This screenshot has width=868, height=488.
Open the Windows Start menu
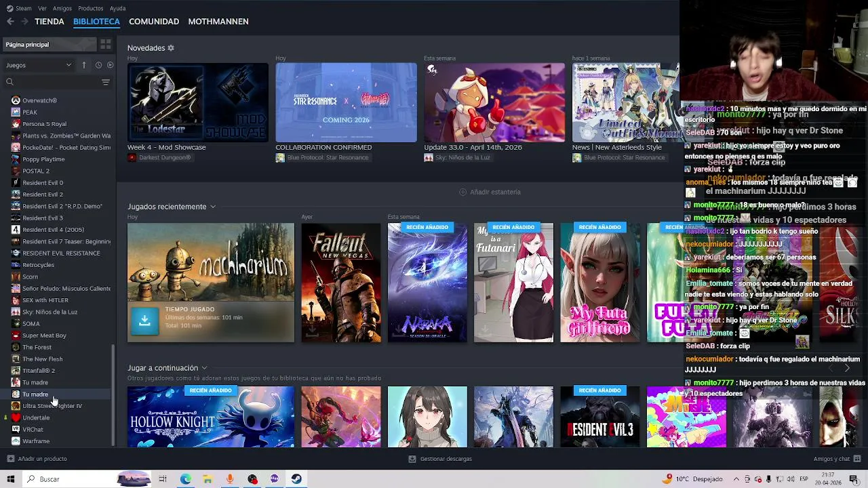pyautogui.click(x=10, y=479)
